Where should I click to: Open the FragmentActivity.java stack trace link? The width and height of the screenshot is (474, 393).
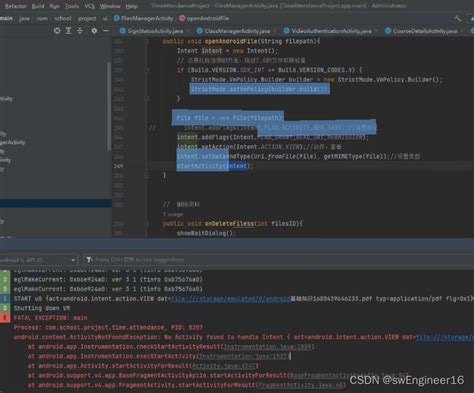[x=300, y=385]
